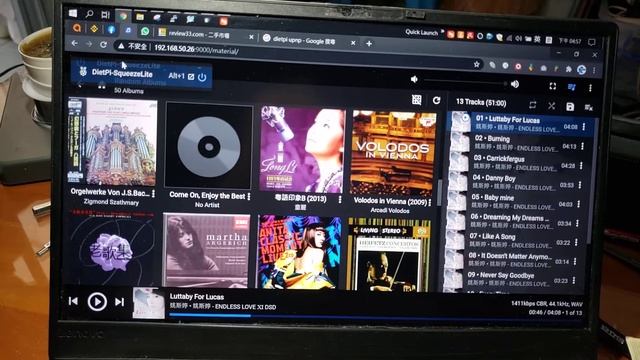Viewport: 640px width, 360px height.
Task: Click the Zigmond Szathmary artist link
Action: [111, 202]
